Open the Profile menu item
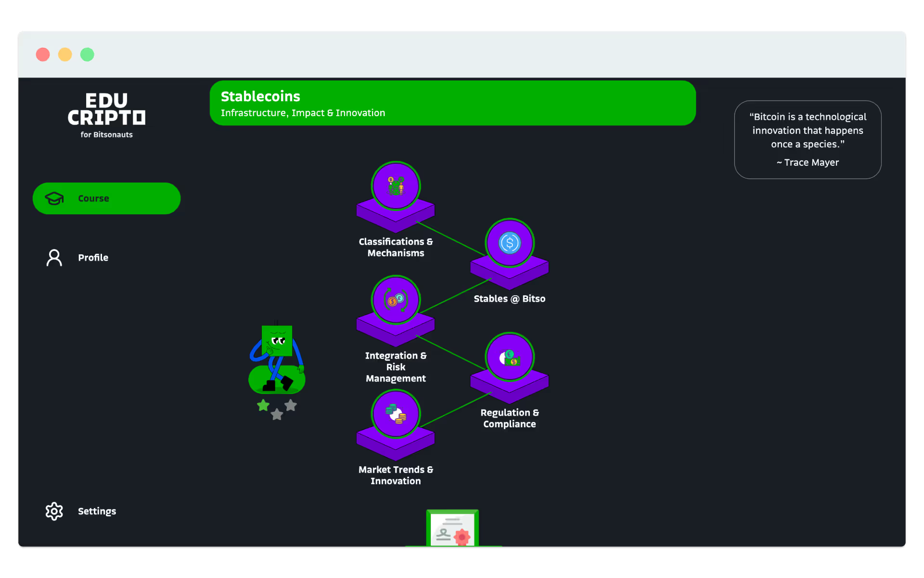The width and height of the screenshot is (924, 578). [x=106, y=258]
